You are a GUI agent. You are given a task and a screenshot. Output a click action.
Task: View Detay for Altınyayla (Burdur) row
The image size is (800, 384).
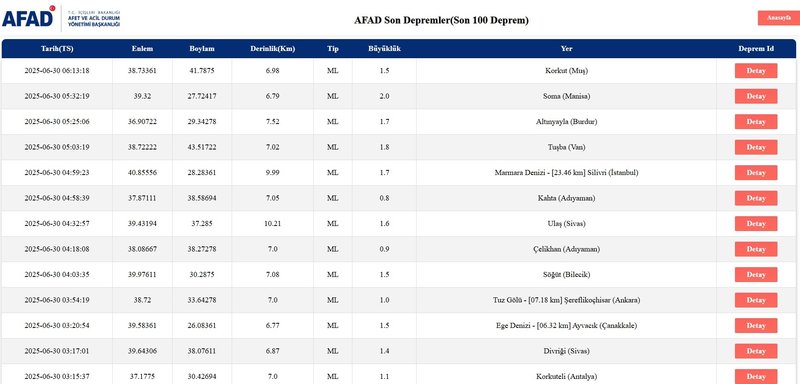click(x=756, y=122)
